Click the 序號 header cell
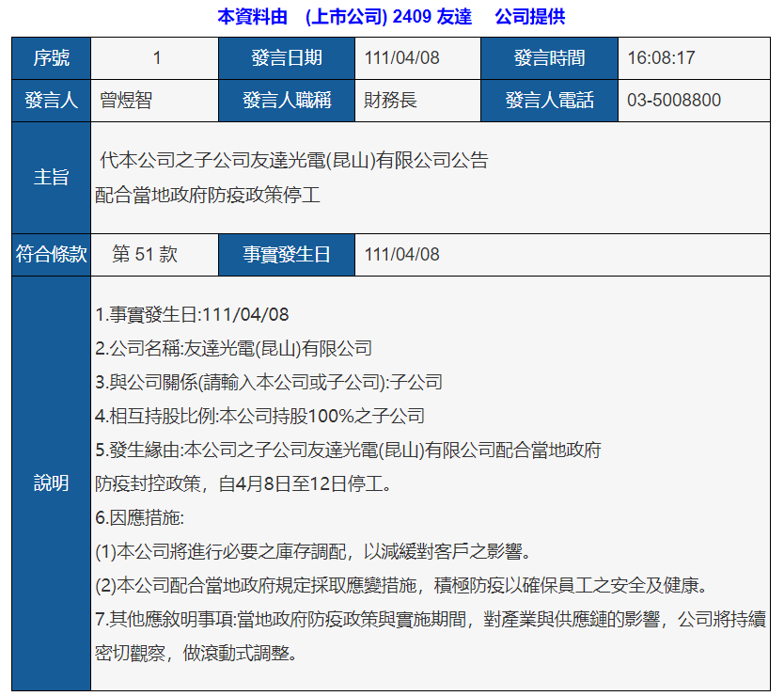784x696 pixels. (x=51, y=58)
